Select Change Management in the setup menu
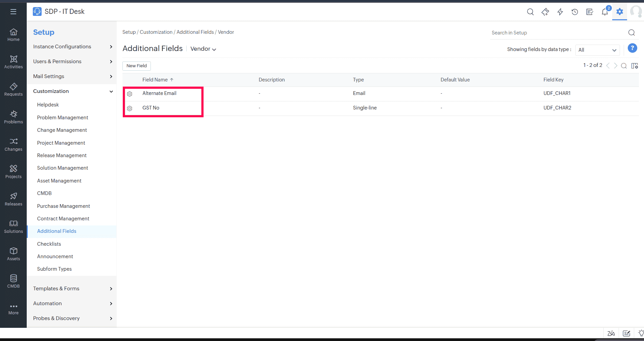This screenshot has width=644, height=341. (x=62, y=130)
